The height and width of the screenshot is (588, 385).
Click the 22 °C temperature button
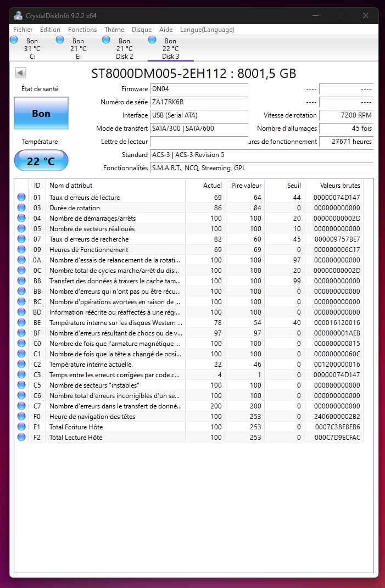(x=41, y=161)
